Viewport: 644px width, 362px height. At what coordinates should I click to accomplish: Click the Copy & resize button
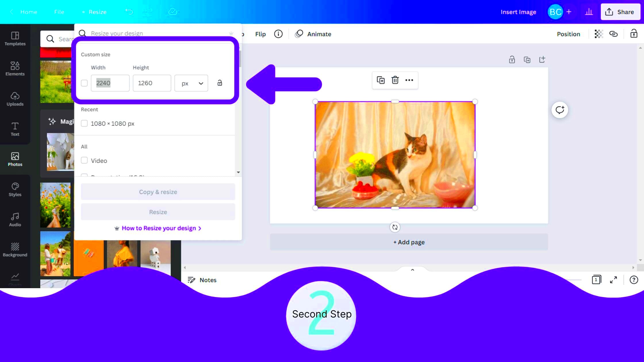click(x=158, y=191)
